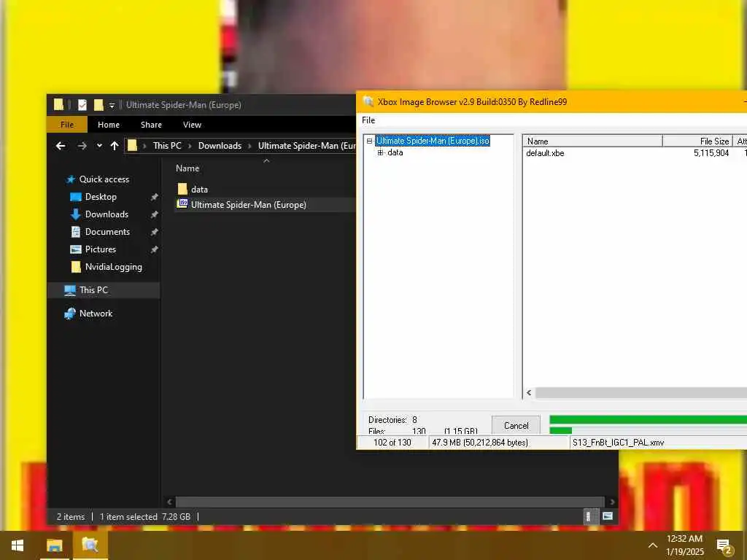Image resolution: width=747 pixels, height=560 pixels.
Task: Open the File tab in File Explorer
Action: point(67,124)
